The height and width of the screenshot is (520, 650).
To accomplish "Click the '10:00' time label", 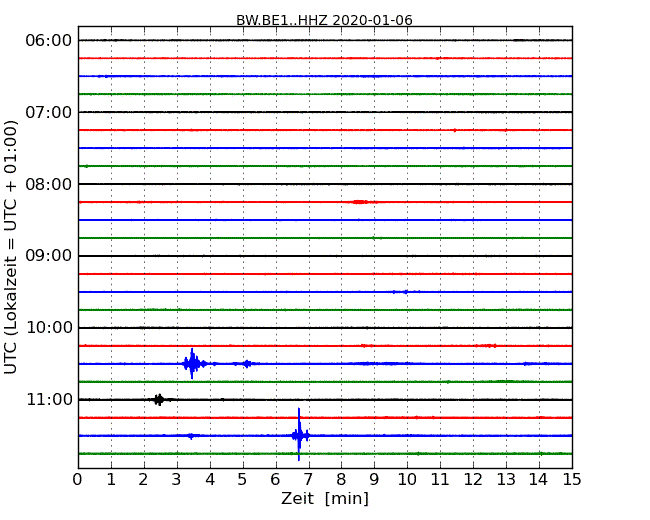I will [x=49, y=328].
